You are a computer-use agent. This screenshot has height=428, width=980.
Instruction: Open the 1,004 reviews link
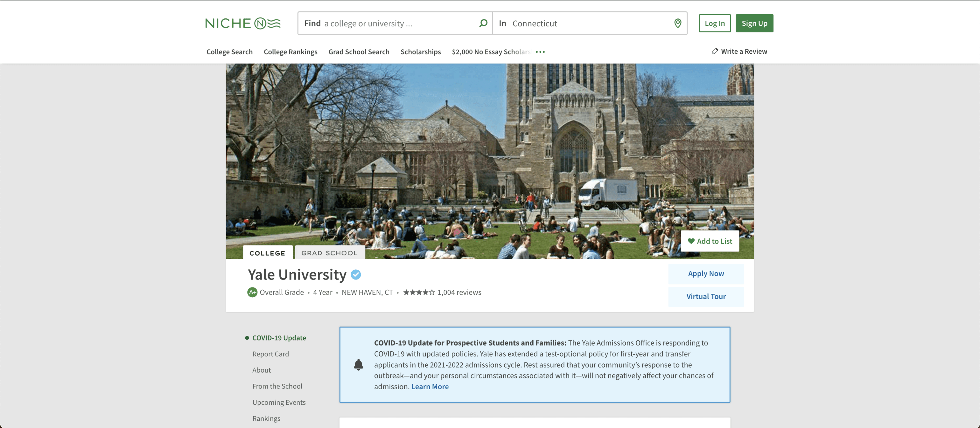[x=459, y=292]
